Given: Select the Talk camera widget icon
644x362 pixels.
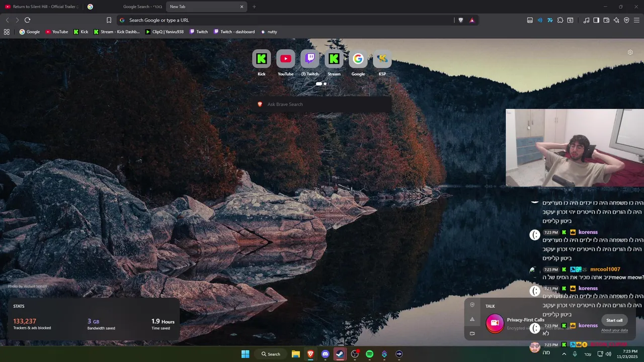Looking at the screenshot, I should [472, 333].
